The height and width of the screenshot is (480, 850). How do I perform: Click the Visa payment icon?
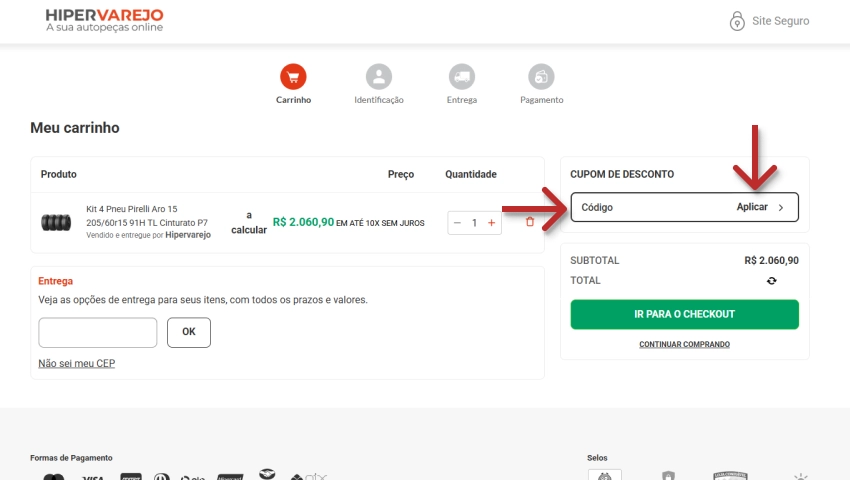point(93,478)
